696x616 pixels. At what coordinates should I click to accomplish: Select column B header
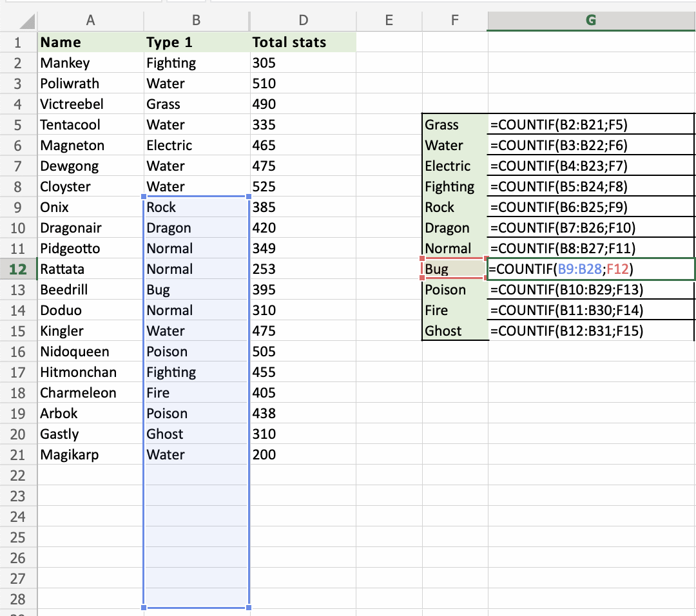(197, 21)
